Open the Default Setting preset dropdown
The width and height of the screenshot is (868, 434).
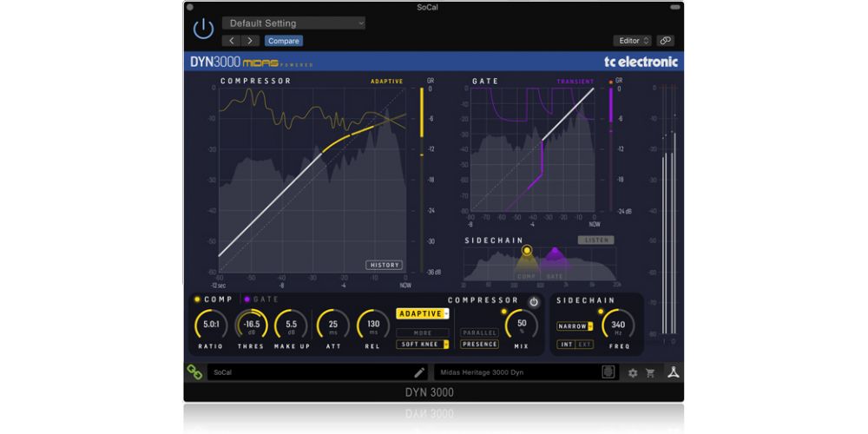coord(293,23)
